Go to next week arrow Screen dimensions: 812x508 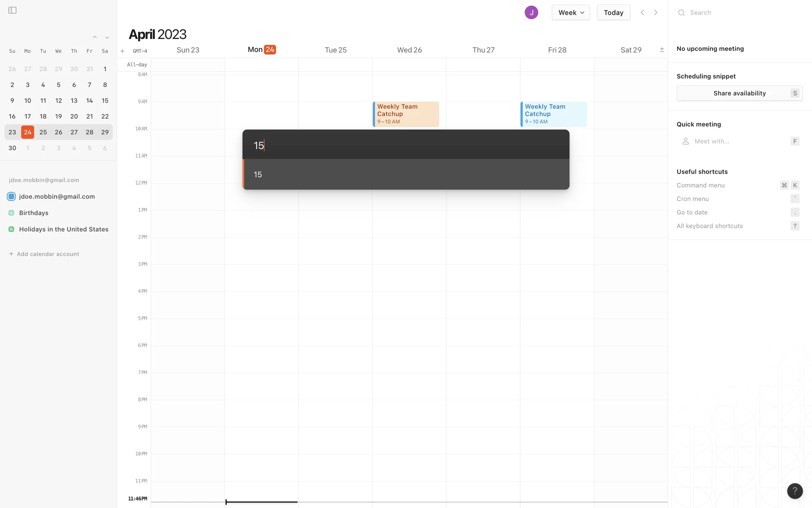click(656, 12)
